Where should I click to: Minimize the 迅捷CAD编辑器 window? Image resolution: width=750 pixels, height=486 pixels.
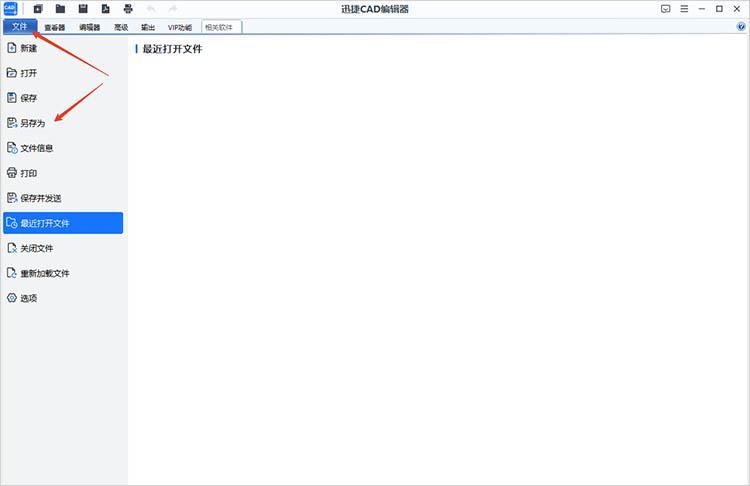pyautogui.click(x=702, y=9)
